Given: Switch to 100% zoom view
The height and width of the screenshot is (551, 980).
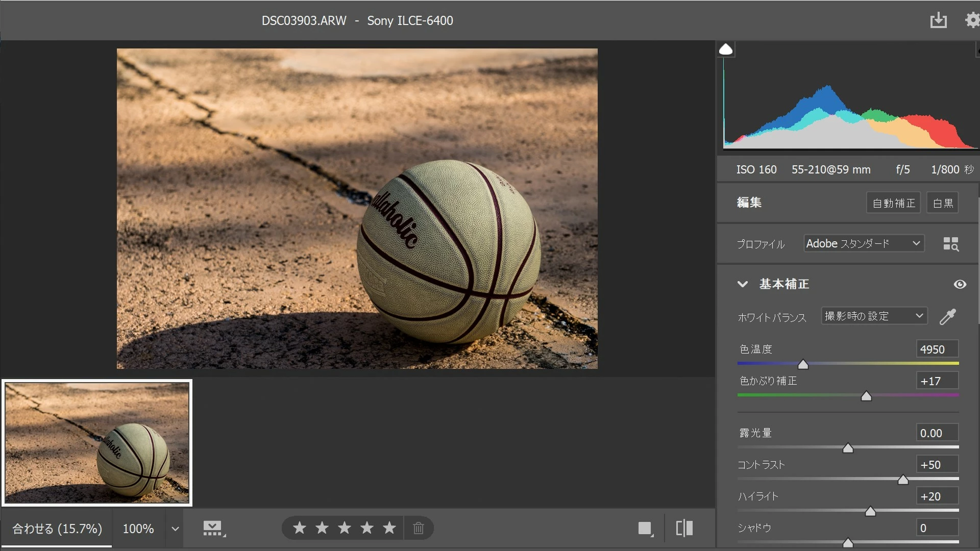Looking at the screenshot, I should point(138,529).
